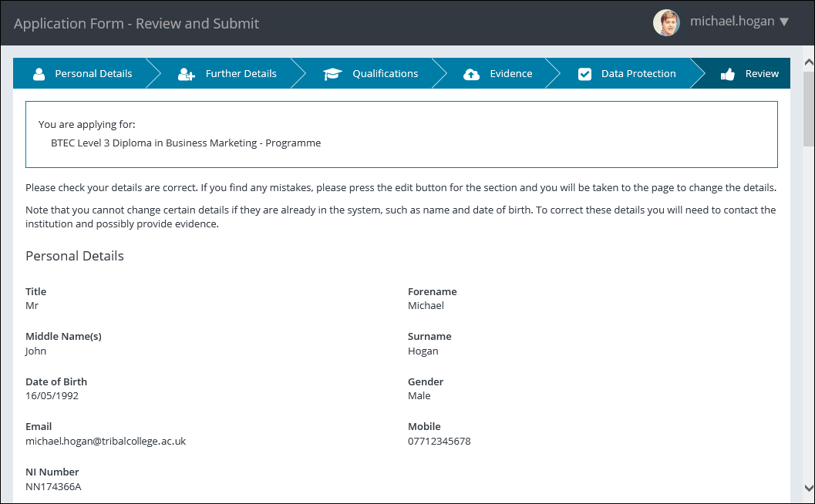Click the cloud upload icon on Evidence
The width and height of the screenshot is (815, 504).
pos(471,73)
